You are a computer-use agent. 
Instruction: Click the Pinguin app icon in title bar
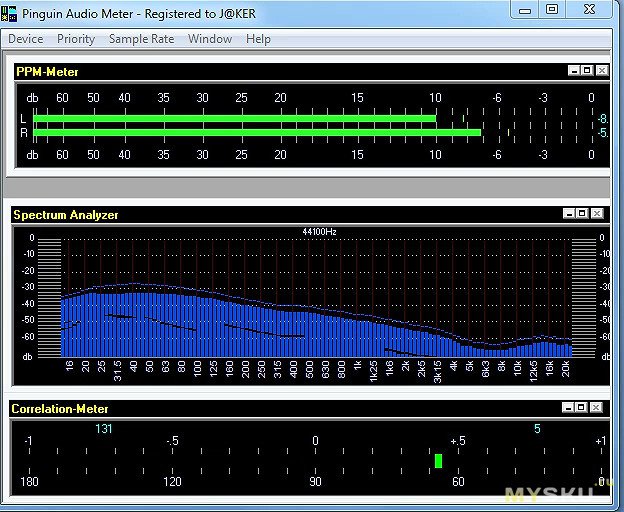click(x=10, y=12)
